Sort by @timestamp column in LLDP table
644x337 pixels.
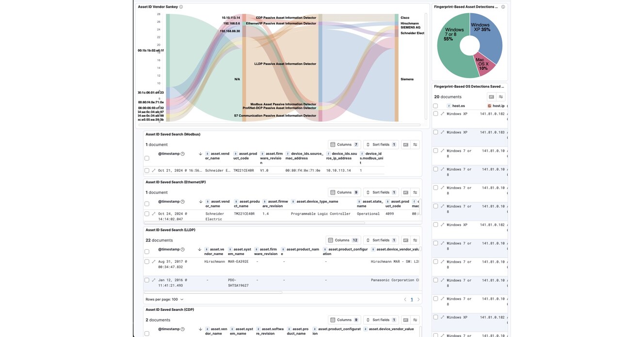click(x=169, y=249)
